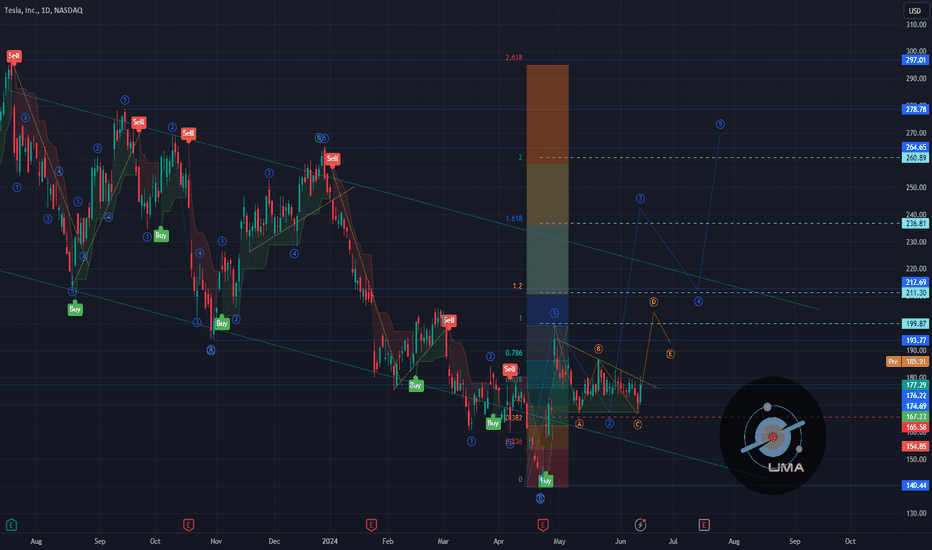Click the 176.22 price label
Screen dimensions: 932x550
coord(915,395)
